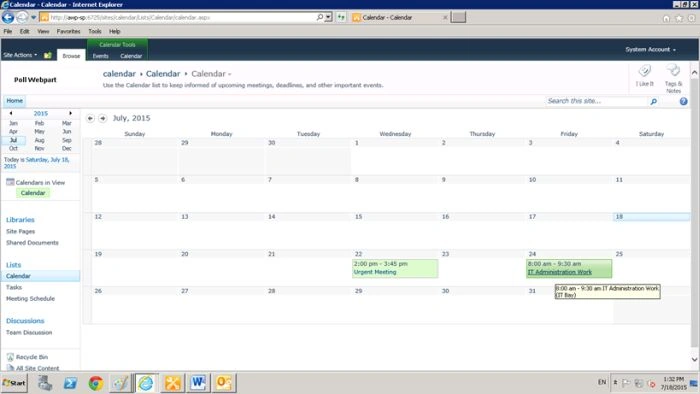Launch Chrome from the taskbar
Viewport: 700px width, 394px height.
(x=96, y=383)
